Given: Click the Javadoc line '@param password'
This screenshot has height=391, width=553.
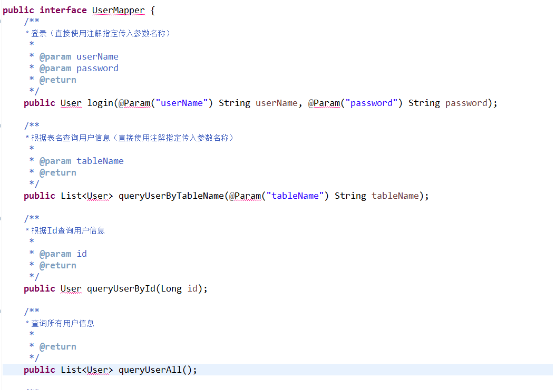Looking at the screenshot, I should (x=79, y=68).
